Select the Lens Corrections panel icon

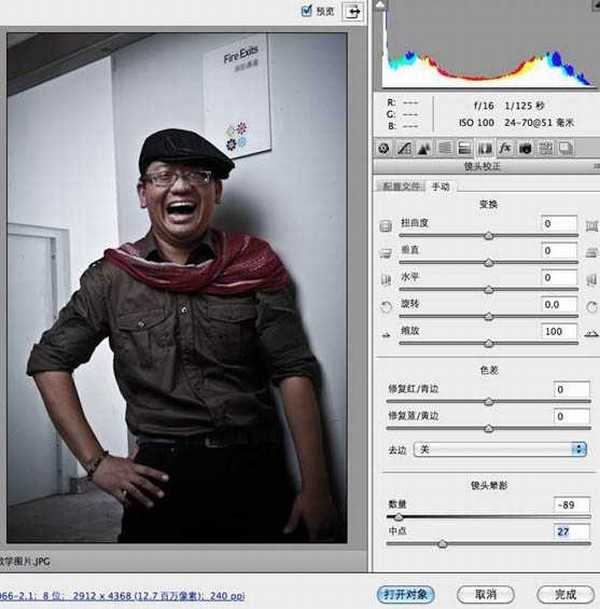pyautogui.click(x=485, y=148)
